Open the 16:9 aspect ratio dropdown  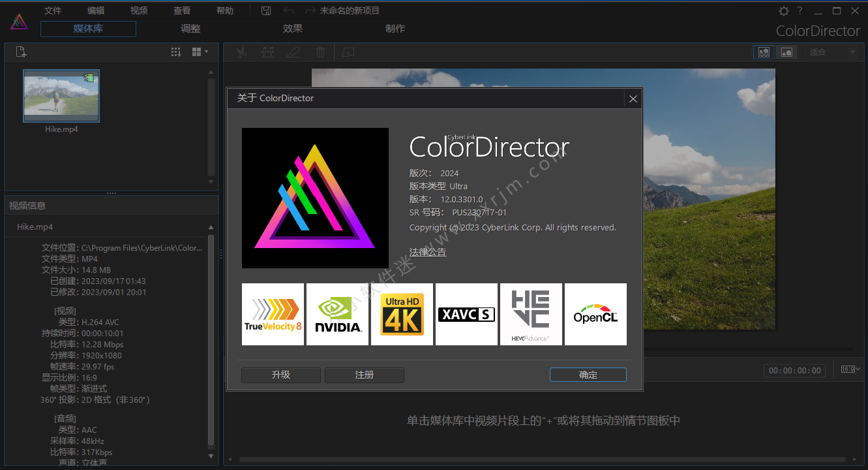(x=850, y=369)
